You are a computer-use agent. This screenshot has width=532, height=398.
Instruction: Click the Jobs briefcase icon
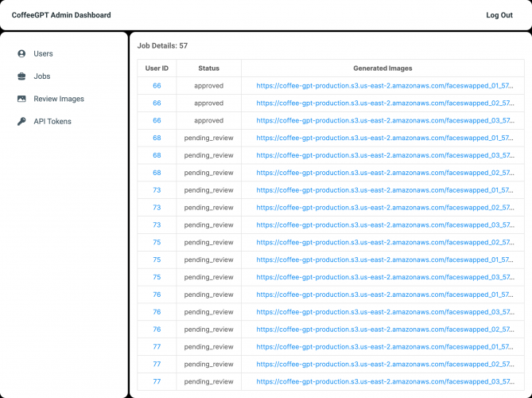[21, 76]
